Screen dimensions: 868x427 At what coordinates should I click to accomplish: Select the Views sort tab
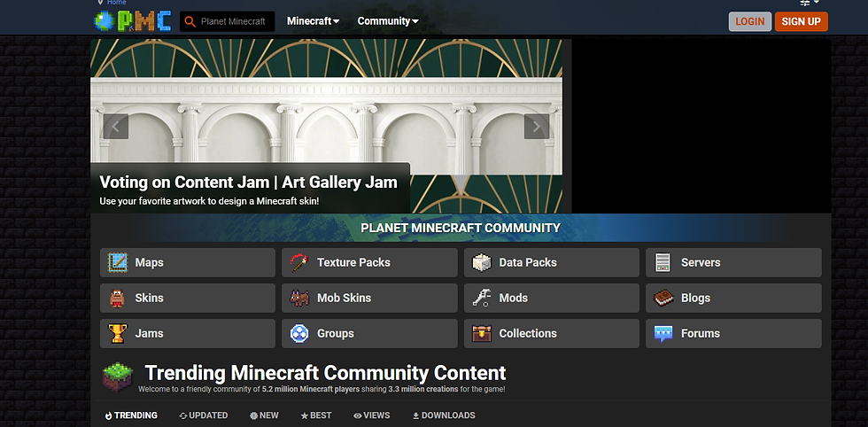tap(371, 415)
